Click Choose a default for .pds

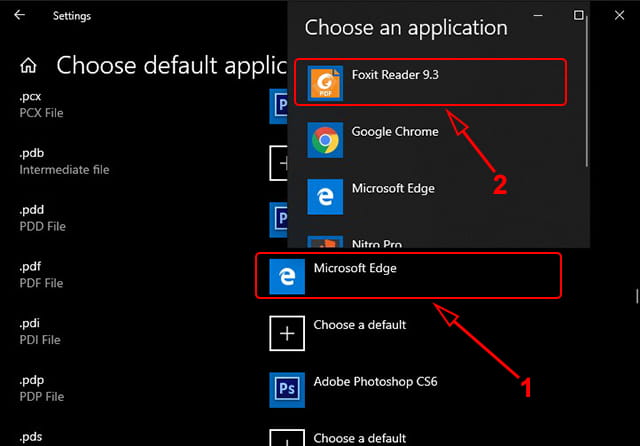(360, 438)
